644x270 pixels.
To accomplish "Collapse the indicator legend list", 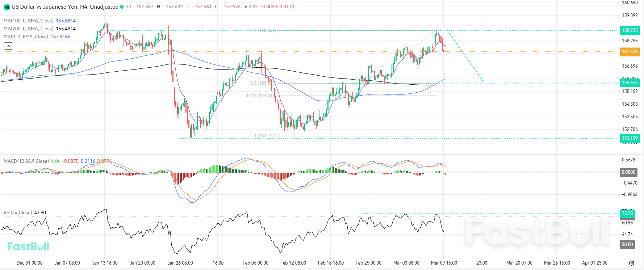I will tap(8, 46).
